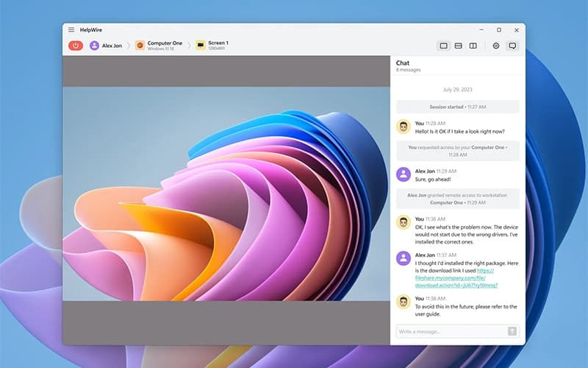Click 'To avoid this in the future' message
The height and width of the screenshot is (368, 588).
tap(466, 310)
